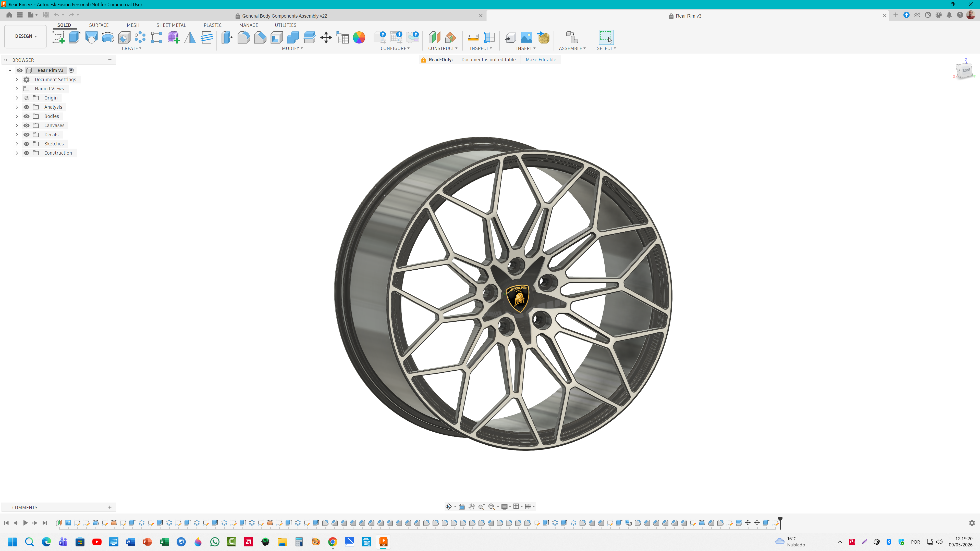This screenshot has width=980, height=551.
Task: Open Google Chrome from the taskbar
Action: (333, 542)
